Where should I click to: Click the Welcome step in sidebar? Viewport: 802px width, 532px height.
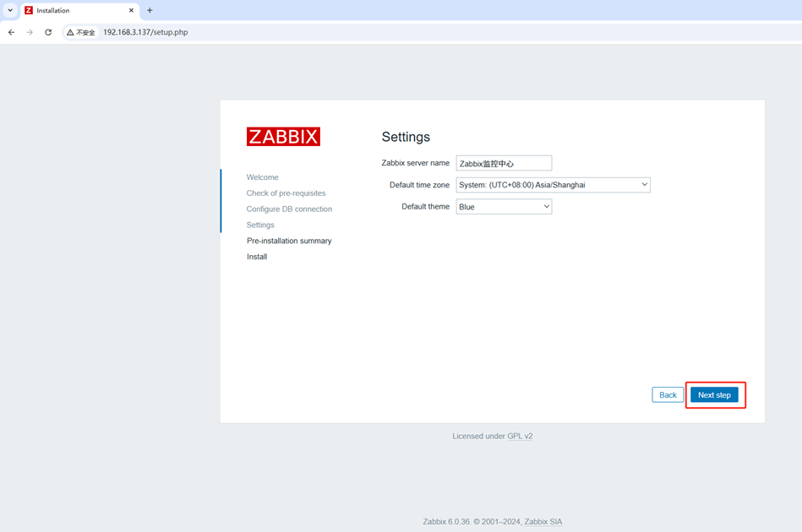coord(262,176)
